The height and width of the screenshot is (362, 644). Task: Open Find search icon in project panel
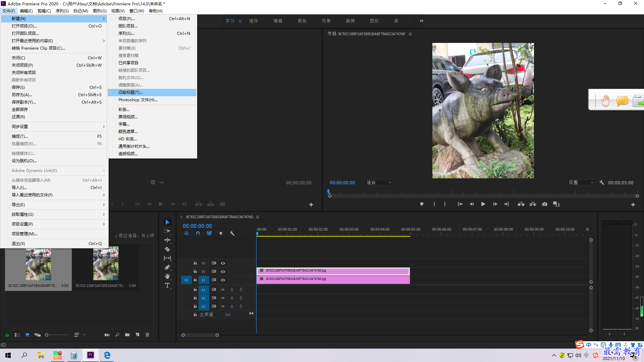click(x=117, y=335)
